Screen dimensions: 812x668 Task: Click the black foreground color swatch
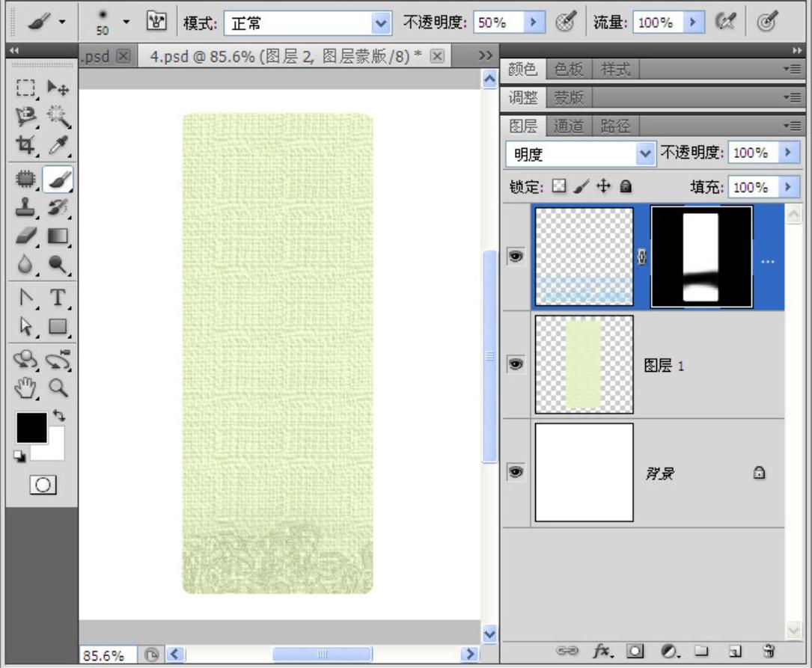pos(31,427)
